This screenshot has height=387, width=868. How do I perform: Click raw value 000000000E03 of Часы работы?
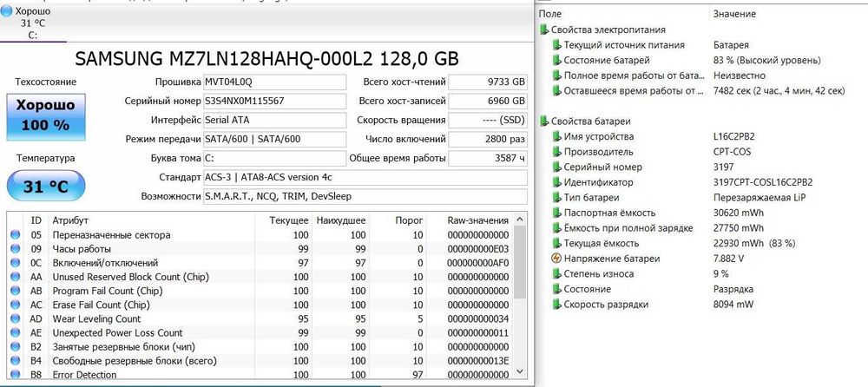point(477,249)
